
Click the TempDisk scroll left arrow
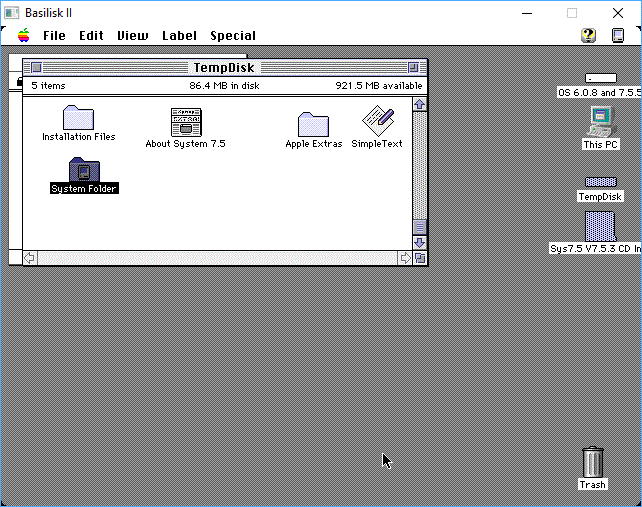coord(30,258)
